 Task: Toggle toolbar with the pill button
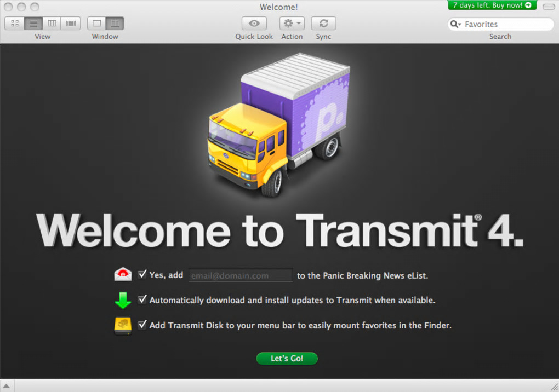549,7
